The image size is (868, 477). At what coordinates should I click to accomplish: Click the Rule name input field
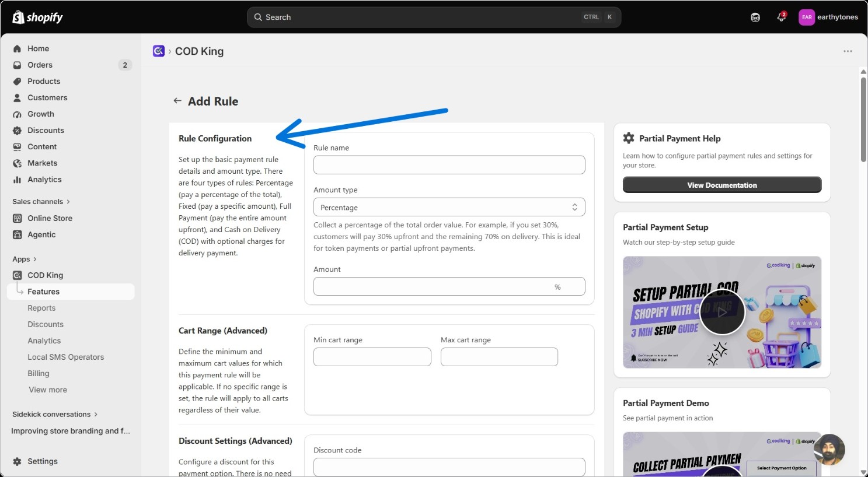(x=449, y=164)
